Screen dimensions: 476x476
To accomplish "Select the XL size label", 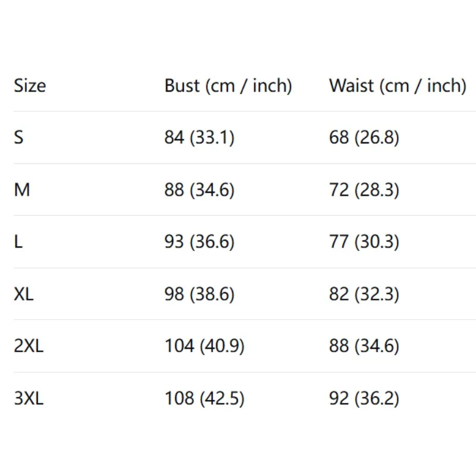I will (x=24, y=294).
